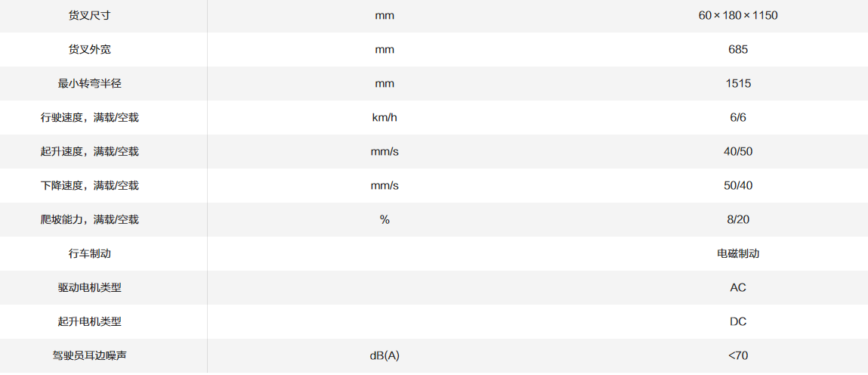Click the 电磁制动 brake type value

coord(737,253)
